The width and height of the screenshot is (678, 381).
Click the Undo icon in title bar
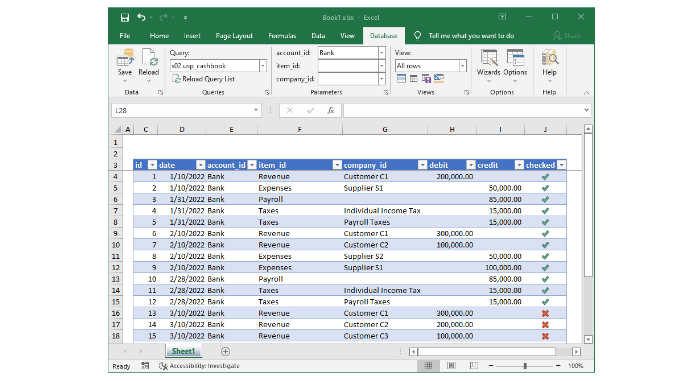coord(141,17)
